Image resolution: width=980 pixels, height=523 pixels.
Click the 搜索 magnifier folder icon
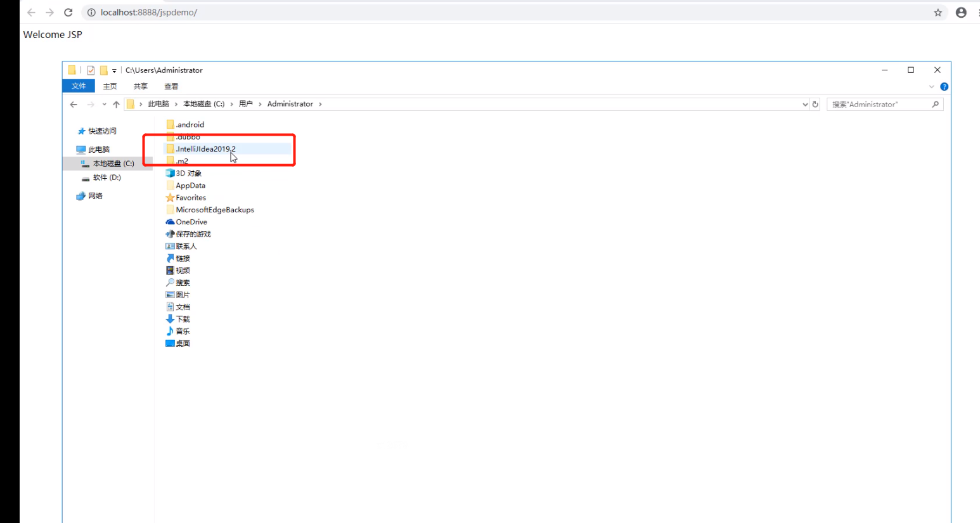[x=170, y=282]
